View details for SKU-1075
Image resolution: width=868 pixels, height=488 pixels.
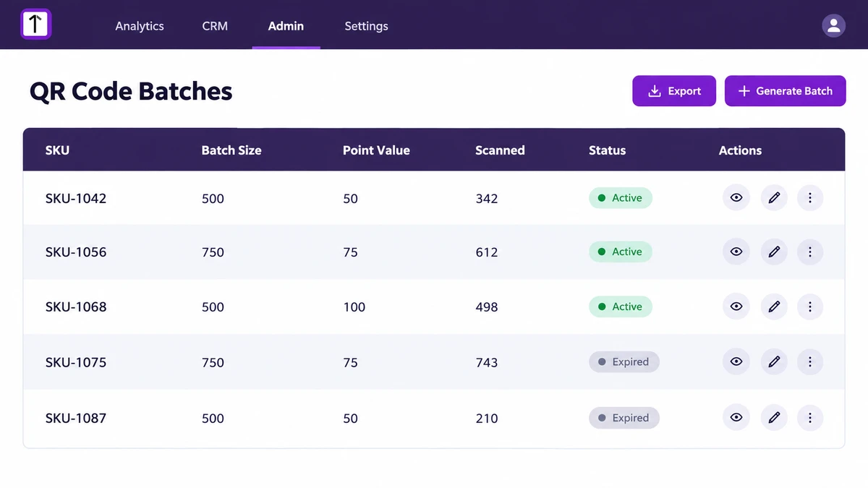point(736,361)
